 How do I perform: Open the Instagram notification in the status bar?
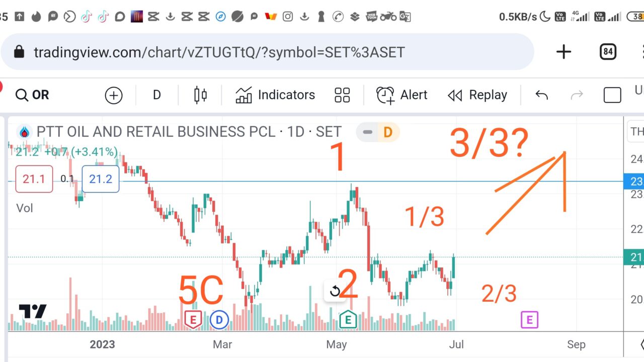coord(288,17)
